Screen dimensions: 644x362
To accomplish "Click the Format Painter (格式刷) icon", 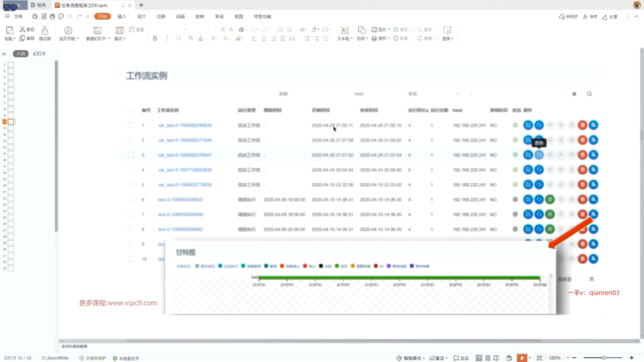I will pos(45,31).
